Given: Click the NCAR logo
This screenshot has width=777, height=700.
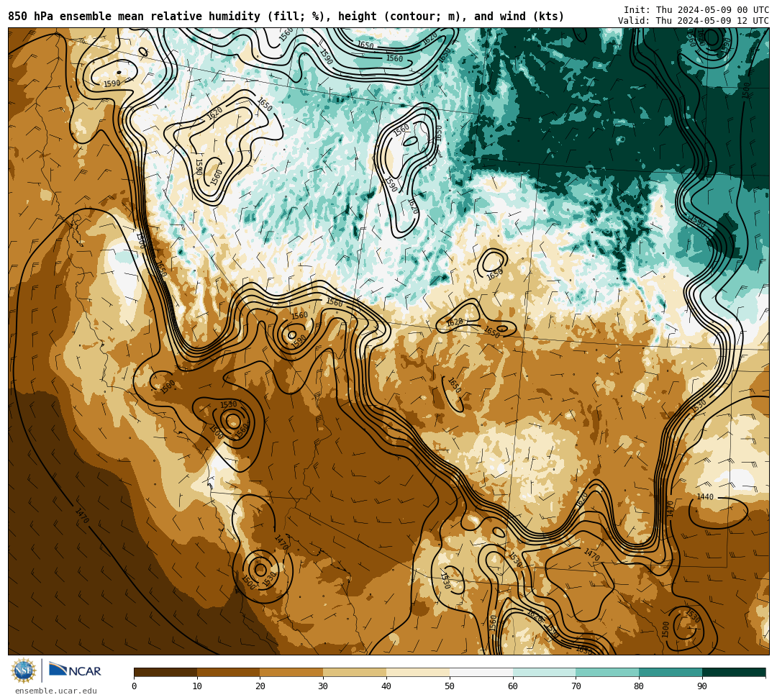Looking at the screenshot, I should 75,671.
